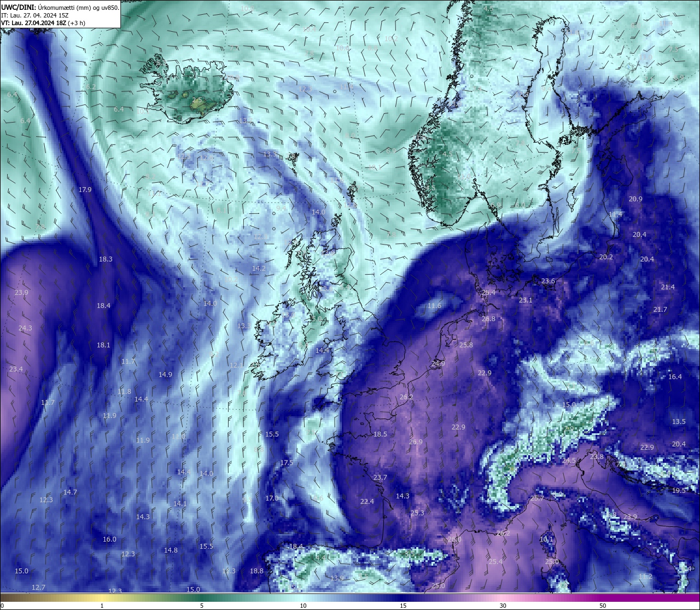
Task: Click the 25.7 value over northern Italy
Action: (537, 498)
